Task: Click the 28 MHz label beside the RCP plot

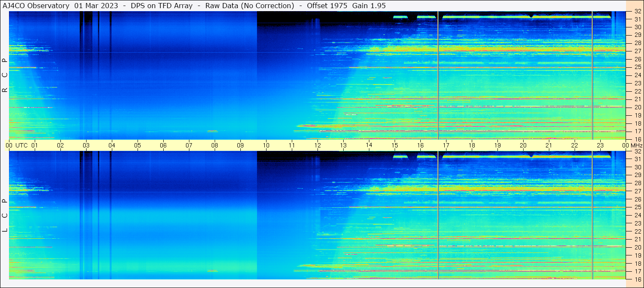Action: coord(638,43)
